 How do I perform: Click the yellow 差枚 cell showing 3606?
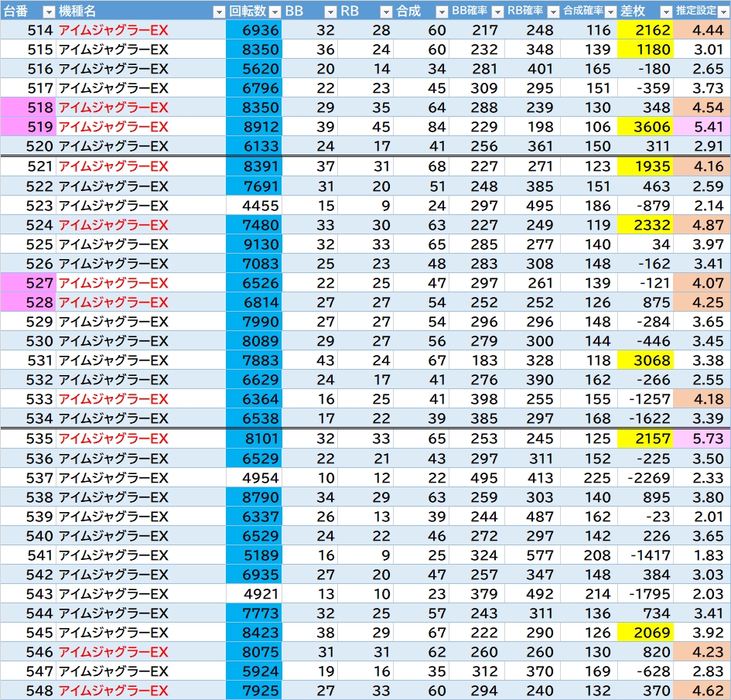point(645,127)
